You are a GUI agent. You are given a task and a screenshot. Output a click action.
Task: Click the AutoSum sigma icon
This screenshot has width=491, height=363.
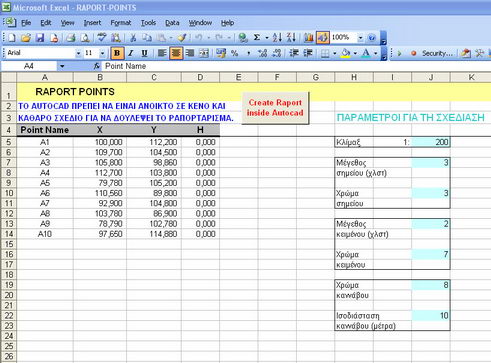[x=257, y=38]
